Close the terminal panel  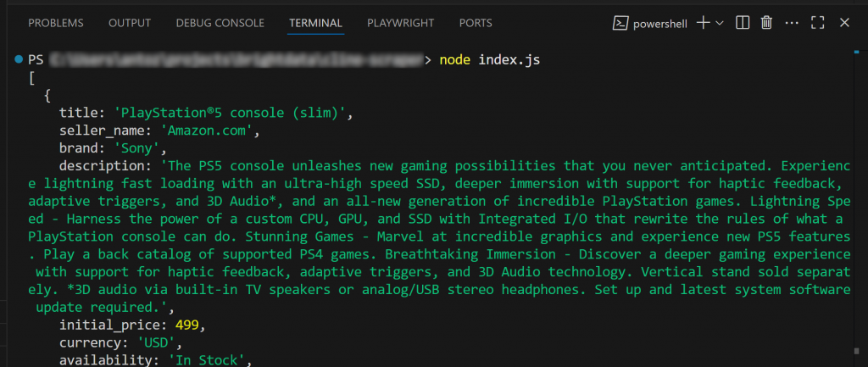coord(844,23)
